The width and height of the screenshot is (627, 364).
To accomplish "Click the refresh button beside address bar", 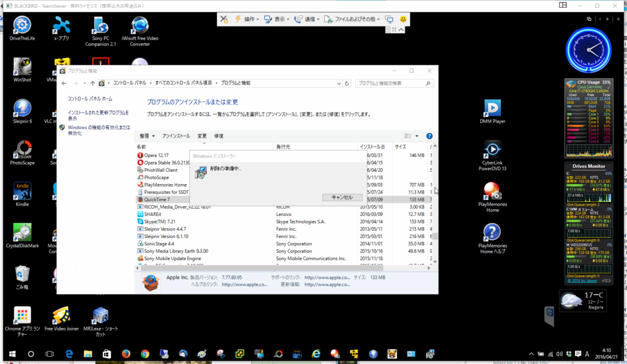I will 347,84.
